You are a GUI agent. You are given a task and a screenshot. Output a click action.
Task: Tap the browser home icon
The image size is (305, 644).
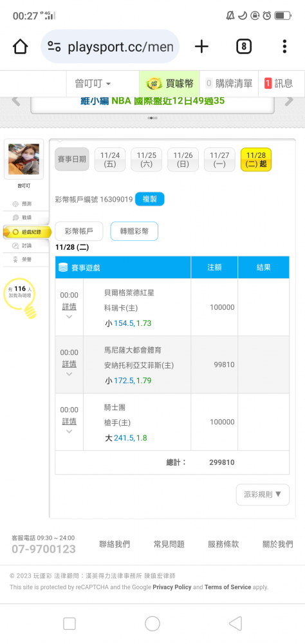coord(20,46)
